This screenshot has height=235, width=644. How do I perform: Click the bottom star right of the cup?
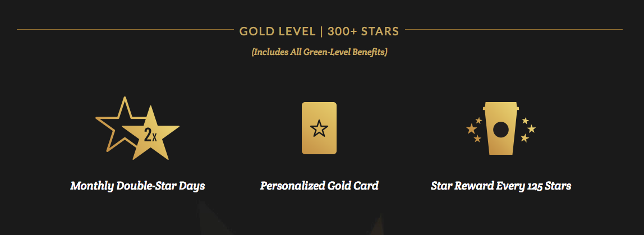point(525,138)
